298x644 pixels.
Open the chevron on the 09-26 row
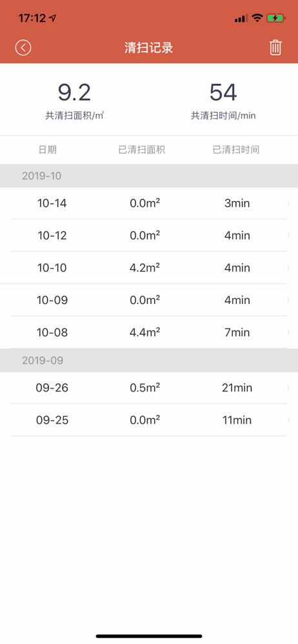(x=288, y=388)
